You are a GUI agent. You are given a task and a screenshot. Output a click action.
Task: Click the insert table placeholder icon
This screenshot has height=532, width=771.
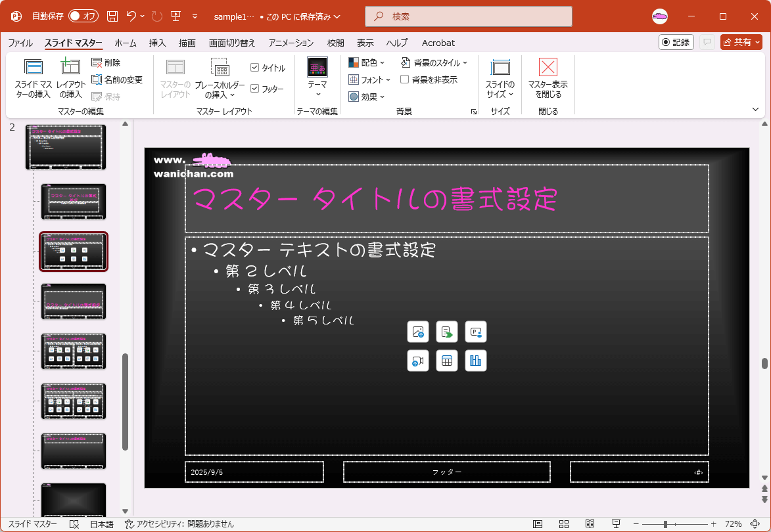[447, 361]
